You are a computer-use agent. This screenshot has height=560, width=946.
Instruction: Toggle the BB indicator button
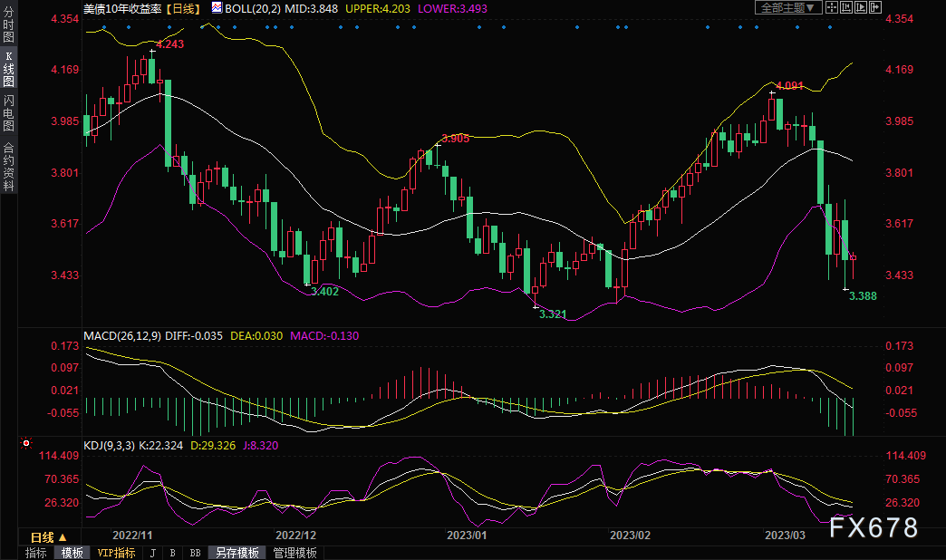(195, 553)
